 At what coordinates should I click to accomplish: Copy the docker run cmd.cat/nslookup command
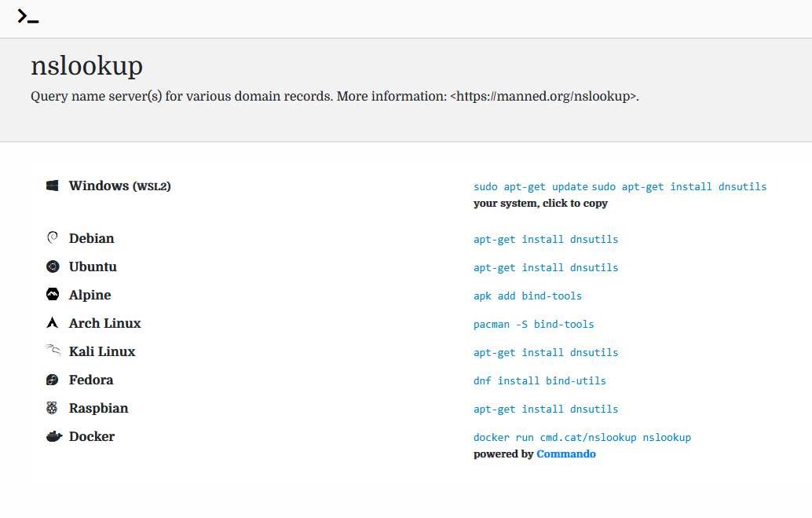[582, 438]
